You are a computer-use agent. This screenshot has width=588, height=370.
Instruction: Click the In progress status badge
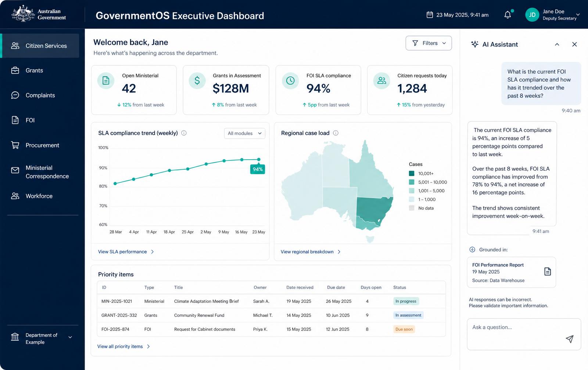tap(406, 301)
